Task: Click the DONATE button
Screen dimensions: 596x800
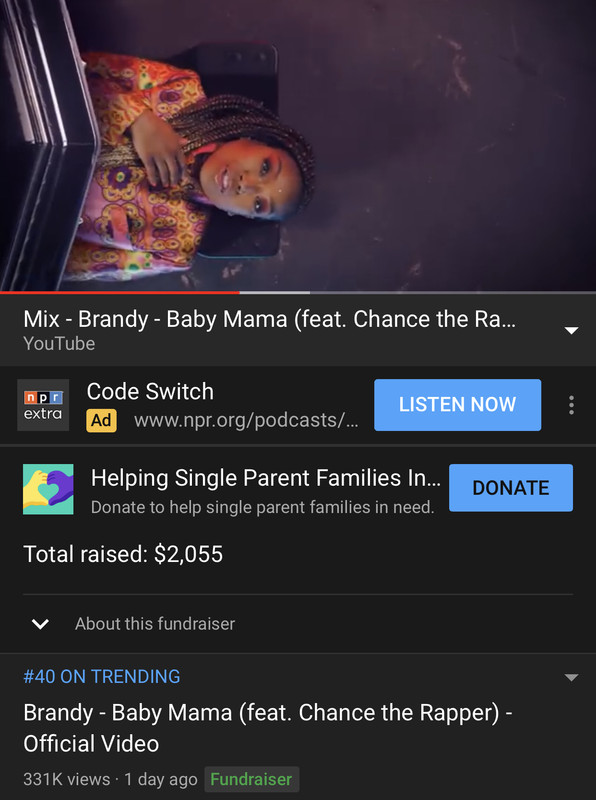Action: 511,488
